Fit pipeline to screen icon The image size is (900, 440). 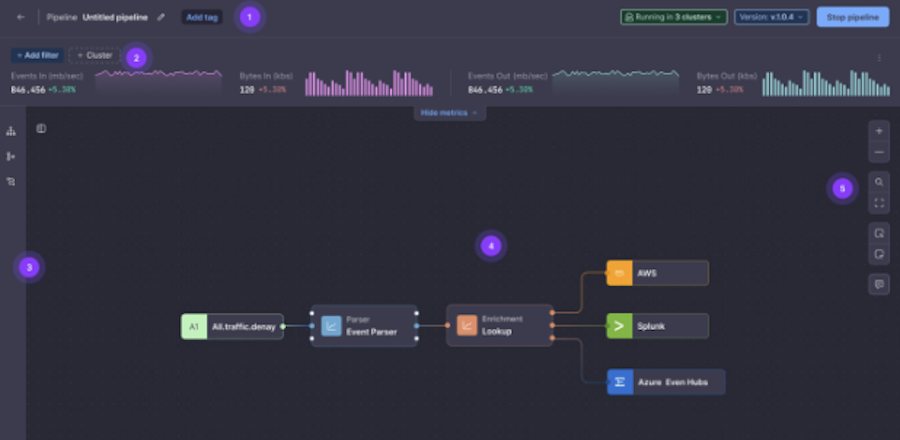(879, 203)
